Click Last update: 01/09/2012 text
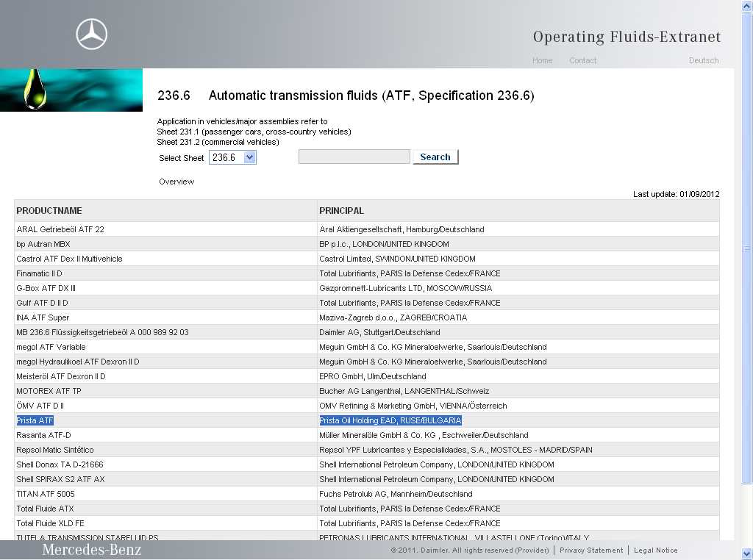This screenshot has width=753, height=560. pyautogui.click(x=677, y=194)
